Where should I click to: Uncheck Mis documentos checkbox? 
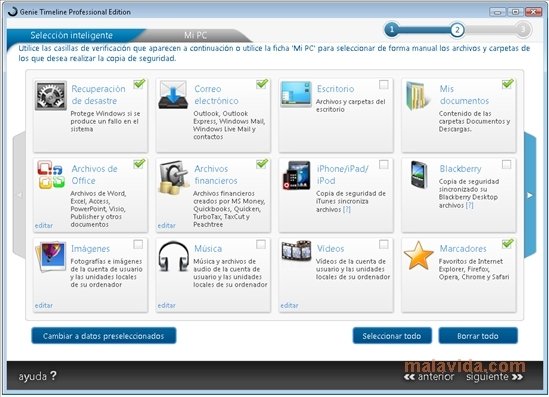click(507, 84)
